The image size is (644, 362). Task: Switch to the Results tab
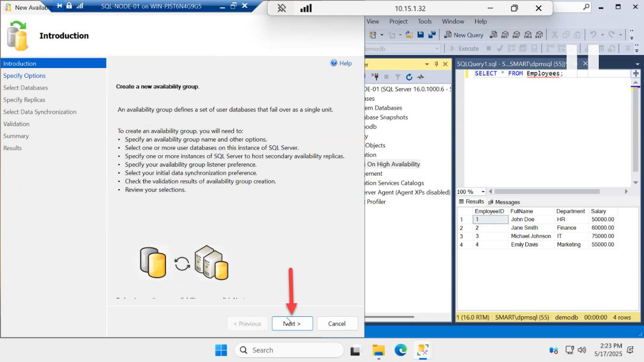click(x=471, y=202)
